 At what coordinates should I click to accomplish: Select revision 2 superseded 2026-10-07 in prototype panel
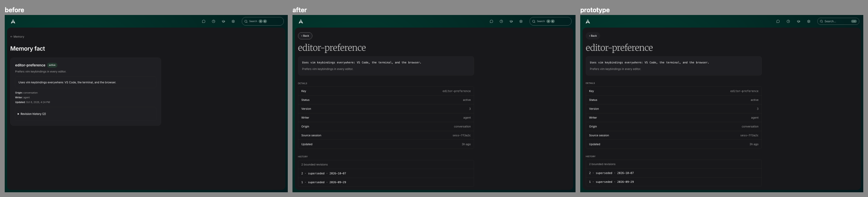(x=674, y=173)
